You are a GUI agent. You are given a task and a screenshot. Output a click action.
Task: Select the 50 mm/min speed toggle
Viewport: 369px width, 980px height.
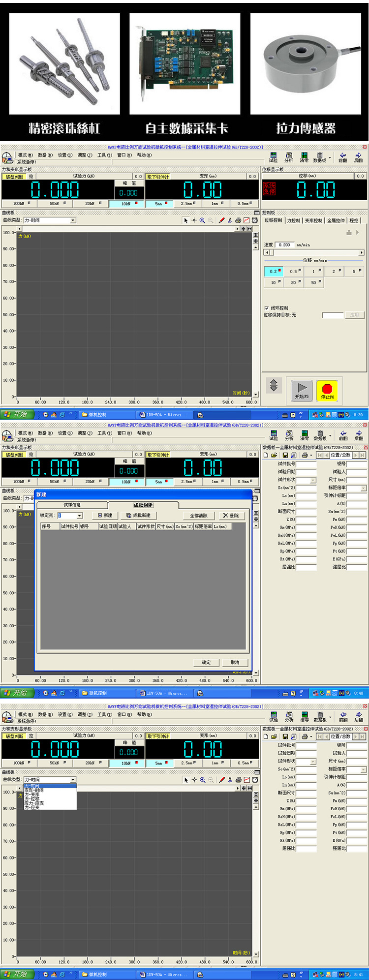pyautogui.click(x=314, y=282)
